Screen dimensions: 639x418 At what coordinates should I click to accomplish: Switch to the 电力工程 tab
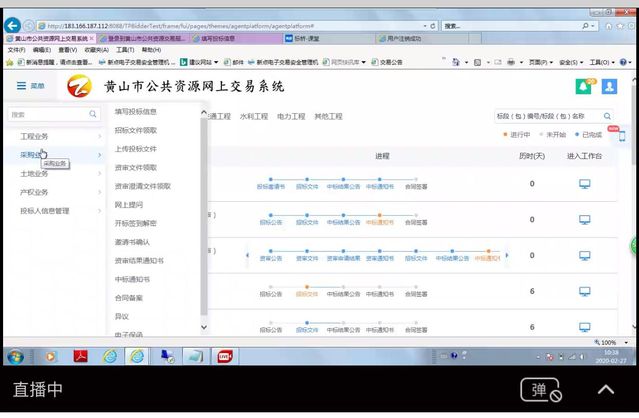[x=291, y=116]
